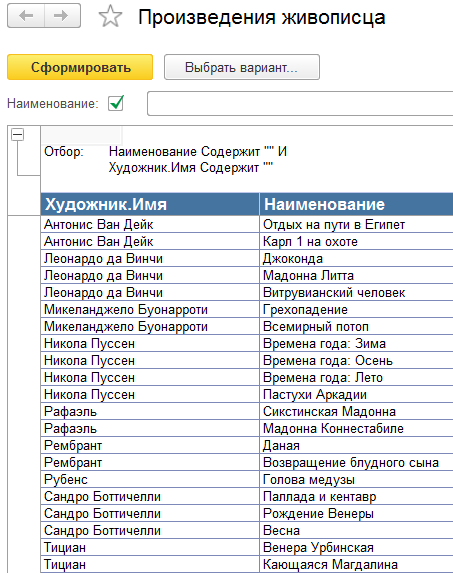The image size is (453, 573).
Task: Select the Художник.Имя column header
Action: click(150, 204)
